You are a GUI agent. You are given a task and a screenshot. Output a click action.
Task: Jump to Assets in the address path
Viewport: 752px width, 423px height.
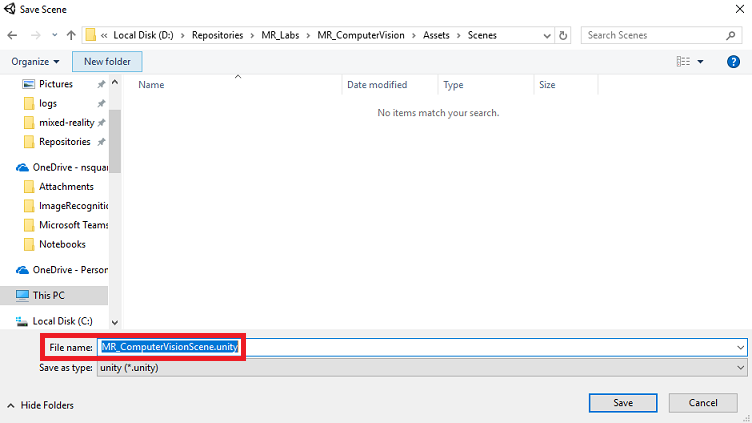(436, 35)
